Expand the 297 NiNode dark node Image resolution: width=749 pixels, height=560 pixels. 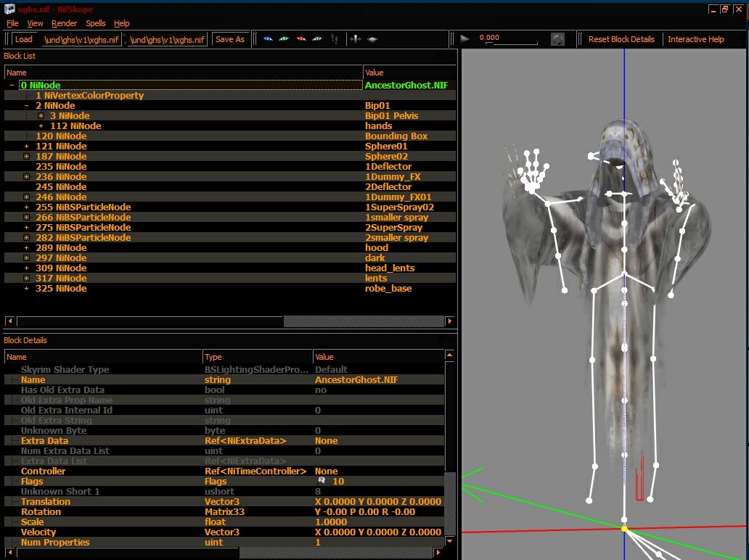pyautogui.click(x=26, y=258)
